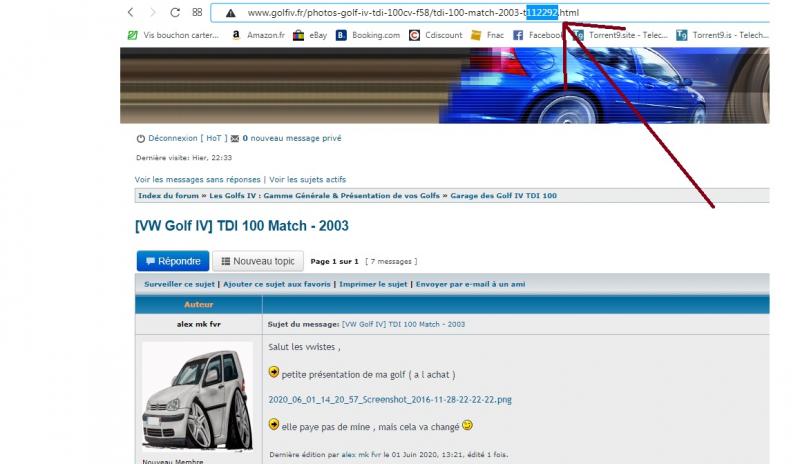Open the Torrent9.site bookmark
Viewport: 800px width, 464px height.
coord(628,35)
